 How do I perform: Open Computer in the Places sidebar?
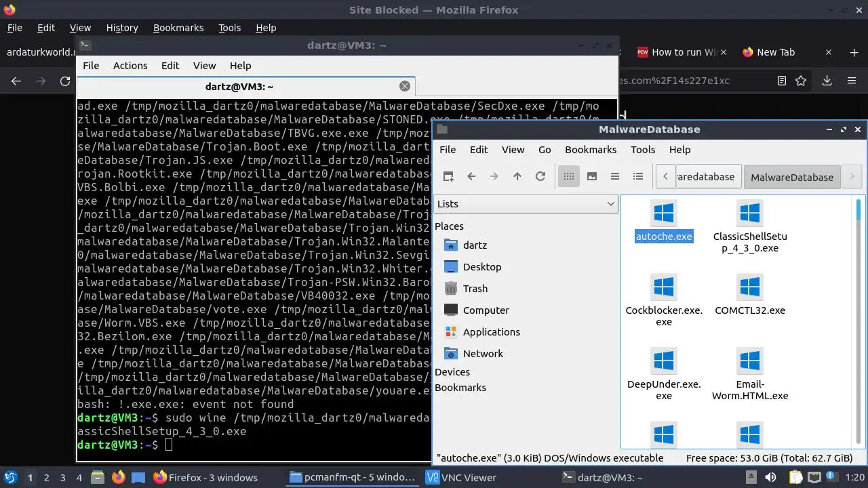tap(486, 310)
